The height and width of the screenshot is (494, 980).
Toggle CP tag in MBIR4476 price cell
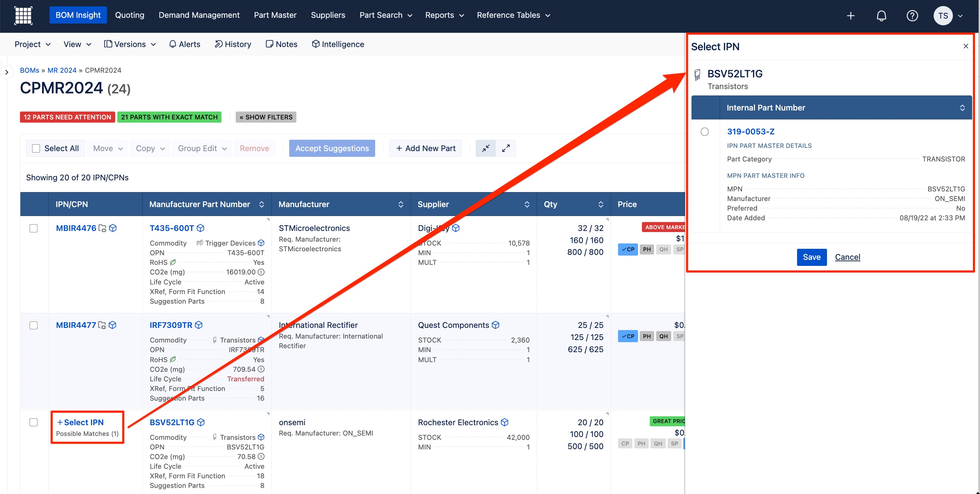(628, 249)
